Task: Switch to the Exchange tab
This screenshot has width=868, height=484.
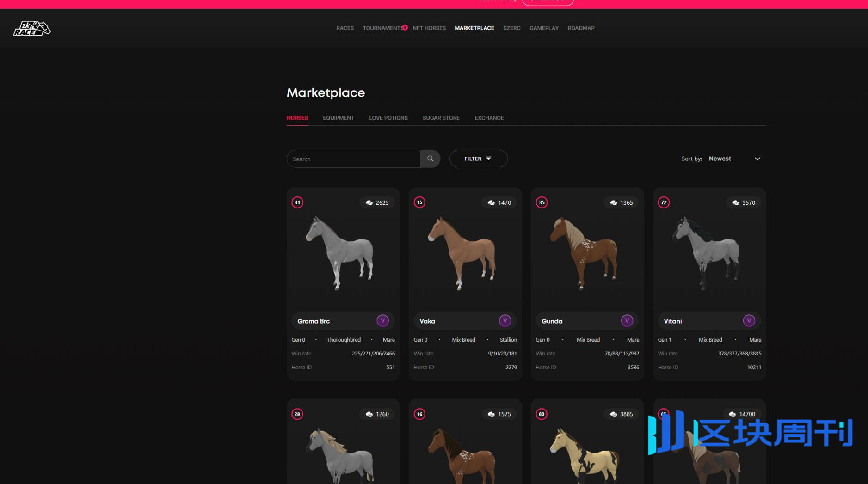Action: click(489, 118)
